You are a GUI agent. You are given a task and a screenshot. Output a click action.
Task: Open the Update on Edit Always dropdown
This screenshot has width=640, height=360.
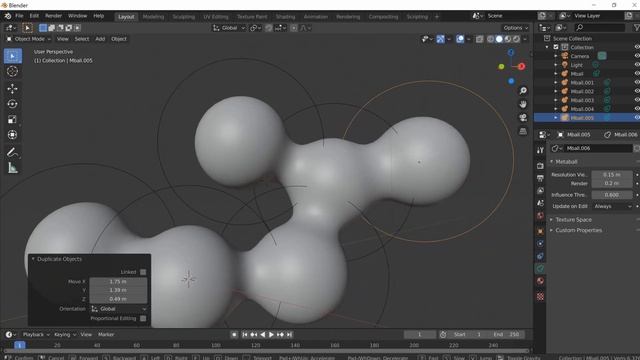click(x=612, y=207)
